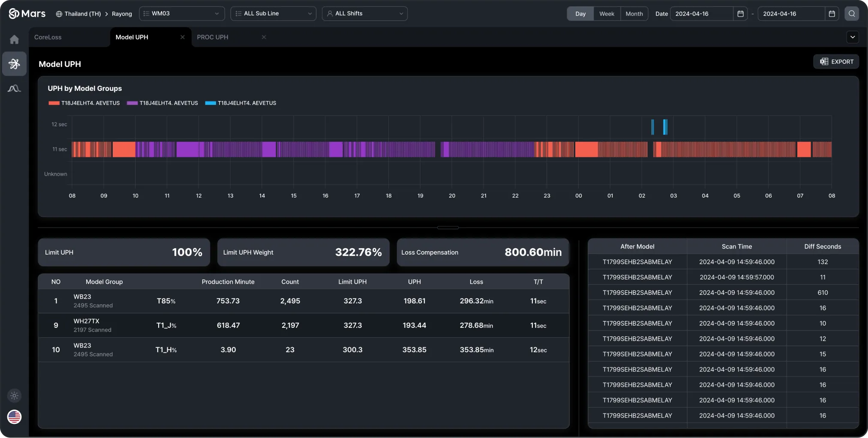Click the blue legend color swatch
The width and height of the screenshot is (868, 438).
(x=210, y=103)
